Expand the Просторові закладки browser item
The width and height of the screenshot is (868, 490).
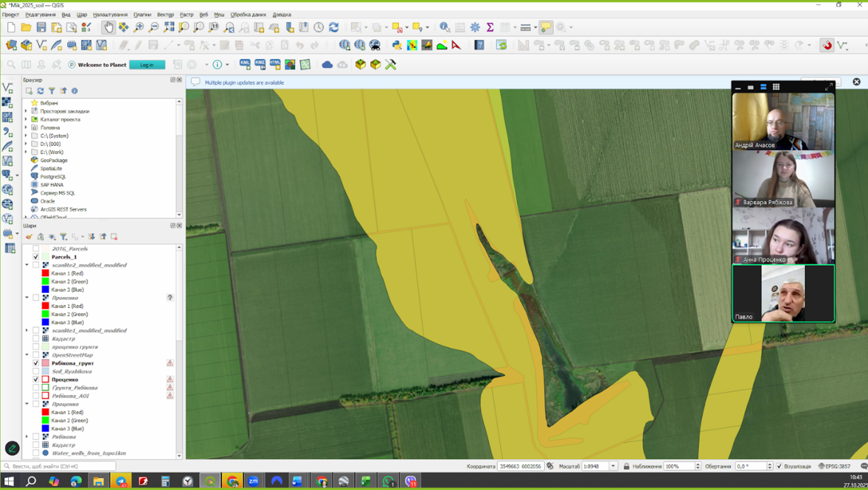click(x=26, y=111)
